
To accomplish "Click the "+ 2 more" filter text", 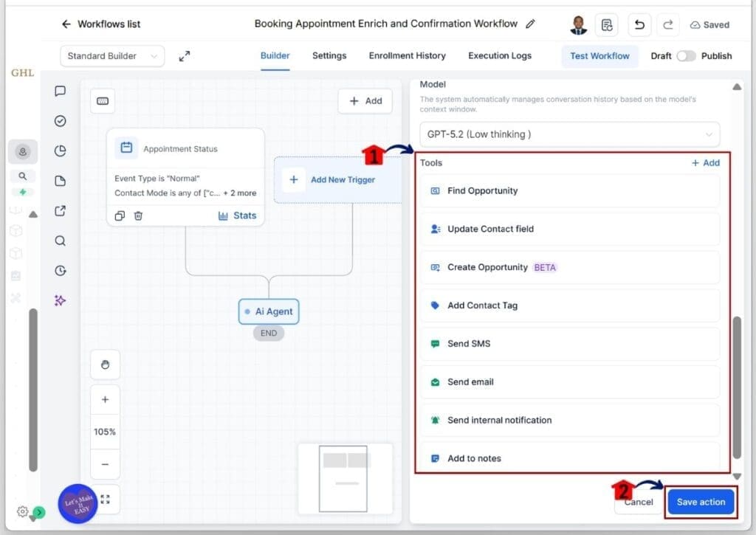I will pos(240,193).
